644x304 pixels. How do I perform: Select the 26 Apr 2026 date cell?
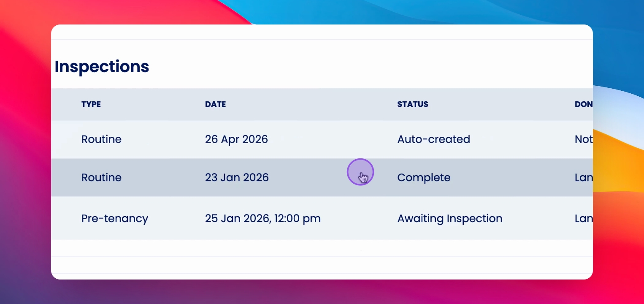[x=236, y=139]
